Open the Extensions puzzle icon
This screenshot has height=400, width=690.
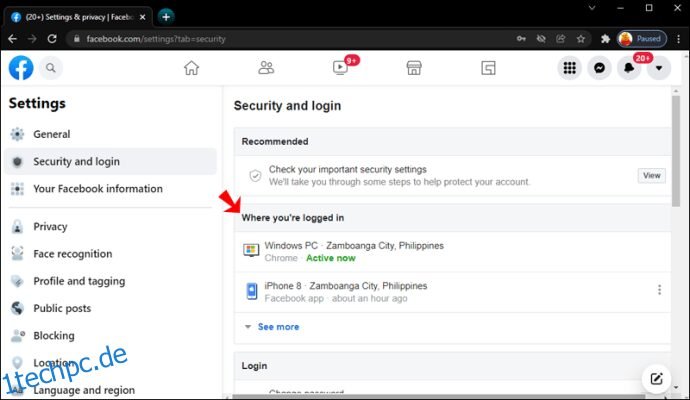(x=606, y=39)
